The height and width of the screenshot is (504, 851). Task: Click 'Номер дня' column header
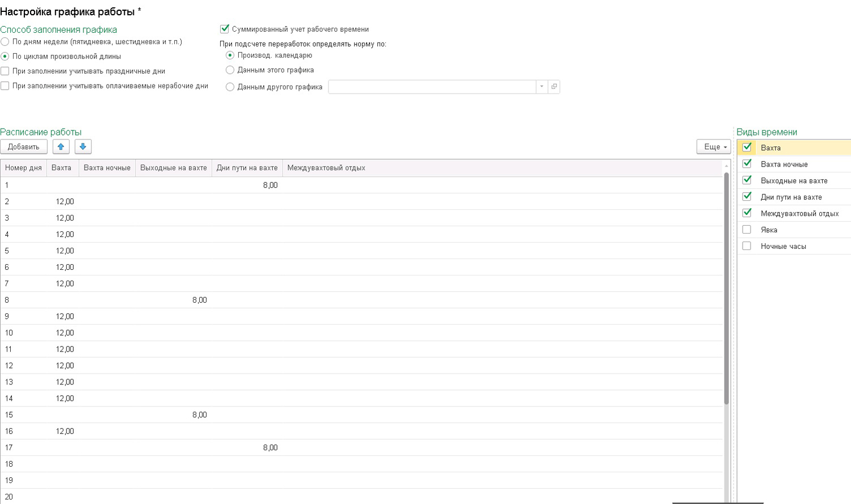pyautogui.click(x=23, y=168)
